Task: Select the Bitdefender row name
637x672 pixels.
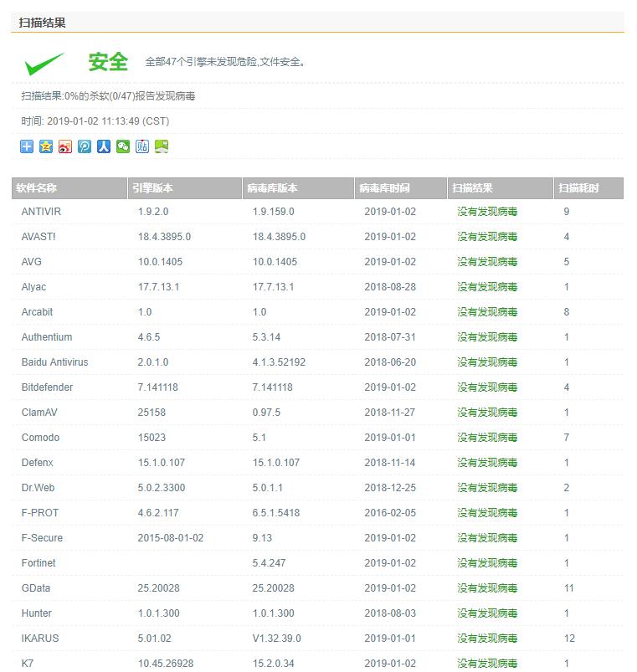Action: [x=47, y=387]
